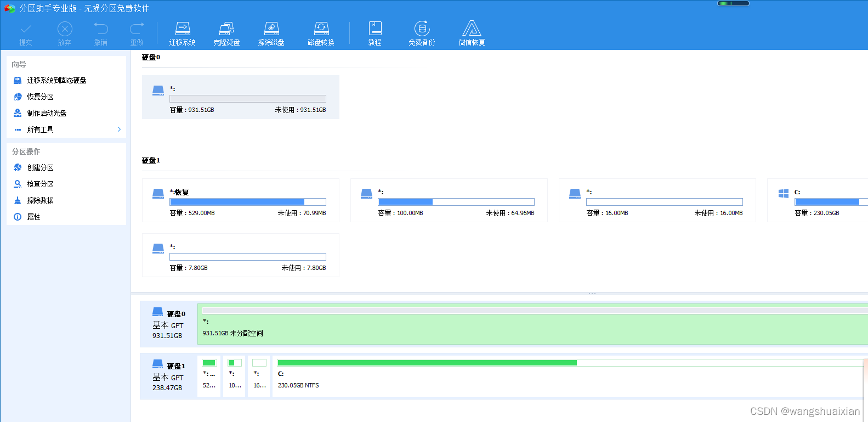This screenshot has width=868, height=422.
Task: Click the 撤销 (Undo) toolbar icon
Action: pyautogui.click(x=101, y=34)
